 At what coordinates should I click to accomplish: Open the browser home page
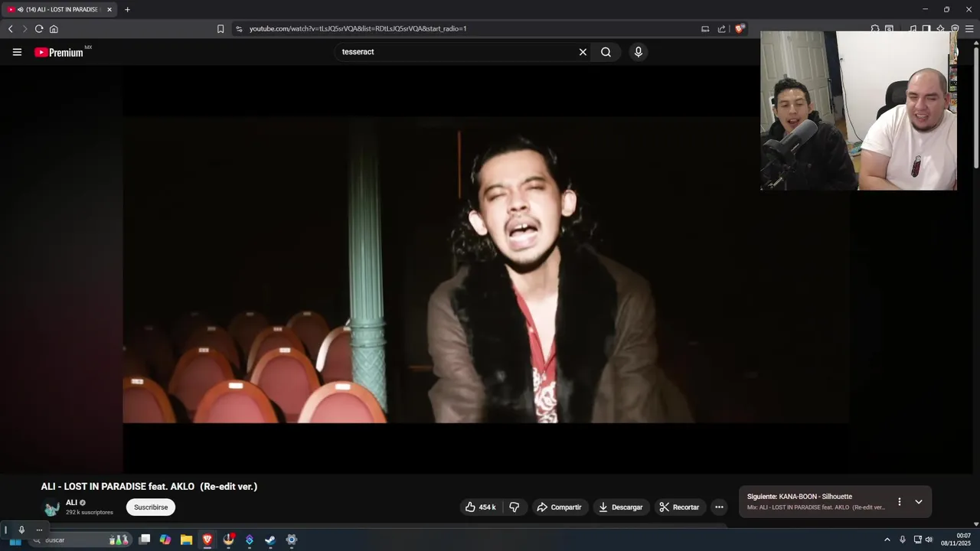pos(54,29)
